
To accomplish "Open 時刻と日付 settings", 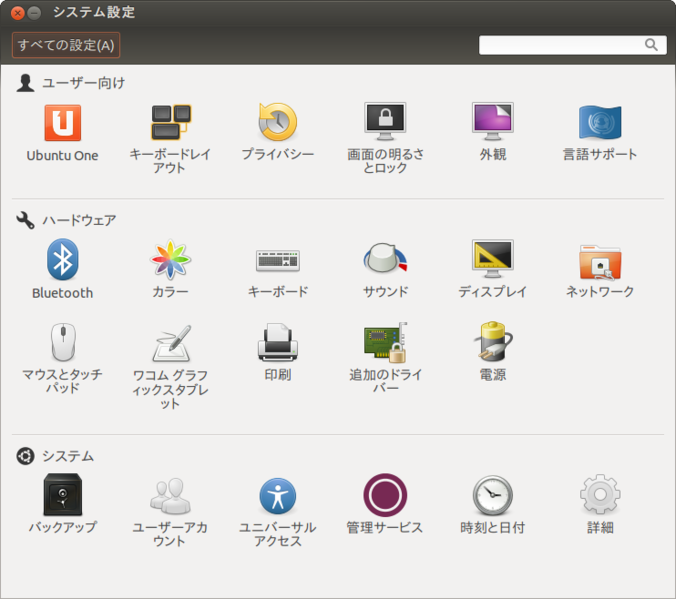I will [492, 496].
